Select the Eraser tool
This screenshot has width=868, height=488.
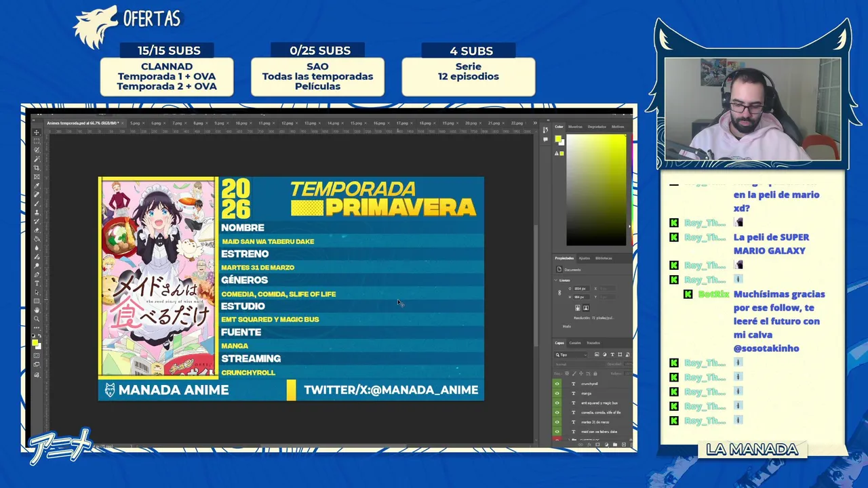(37, 230)
